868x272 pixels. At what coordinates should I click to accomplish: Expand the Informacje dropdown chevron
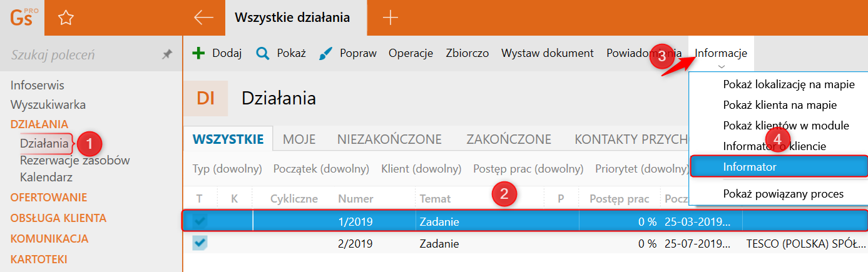coord(722,66)
